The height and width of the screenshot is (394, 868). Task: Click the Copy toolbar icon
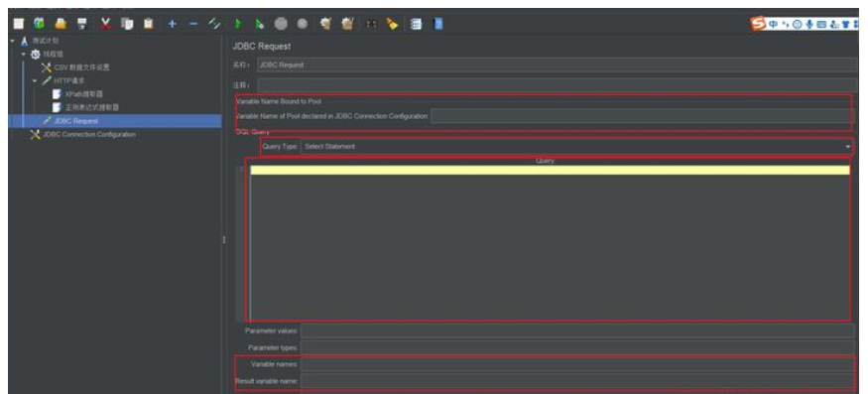127,24
